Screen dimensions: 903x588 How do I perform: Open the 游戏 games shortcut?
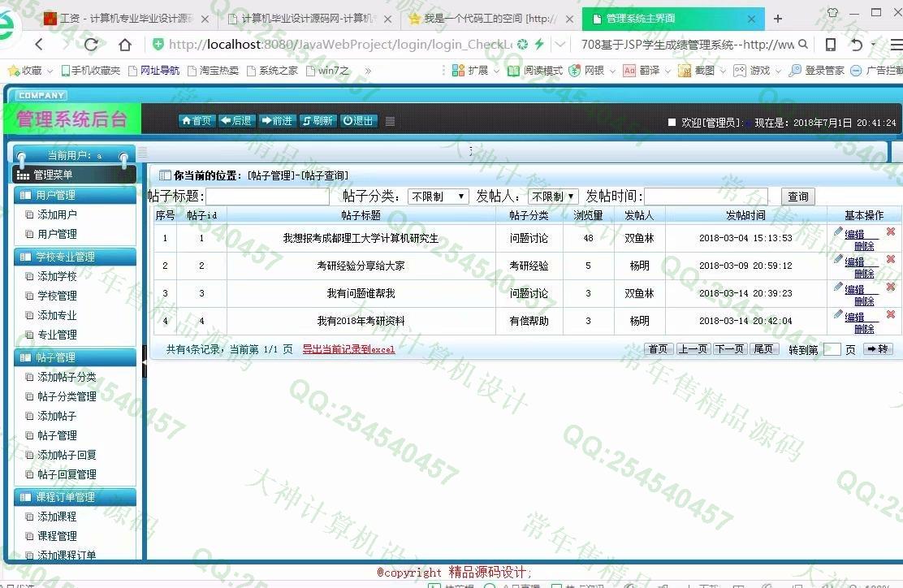[751, 71]
